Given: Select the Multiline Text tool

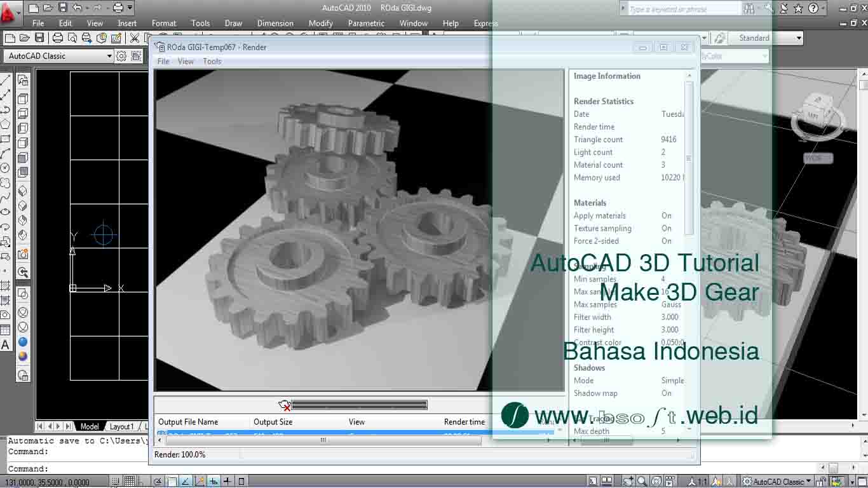Looking at the screenshot, I should click(x=5, y=345).
